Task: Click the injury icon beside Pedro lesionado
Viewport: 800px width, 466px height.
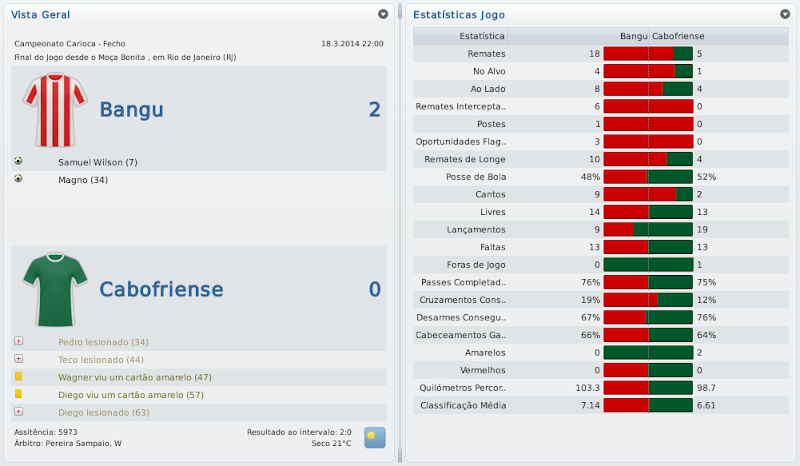Action: [x=19, y=342]
